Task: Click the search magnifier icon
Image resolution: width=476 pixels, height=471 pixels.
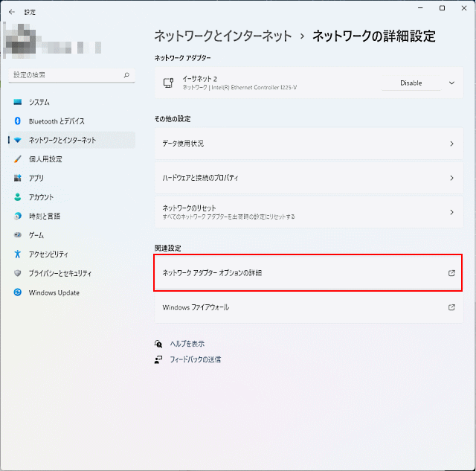Action: click(126, 75)
